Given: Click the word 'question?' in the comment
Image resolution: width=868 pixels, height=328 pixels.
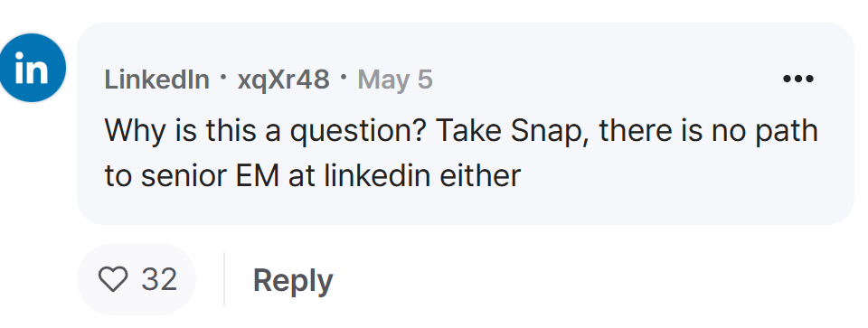Looking at the screenshot, I should (x=359, y=132).
